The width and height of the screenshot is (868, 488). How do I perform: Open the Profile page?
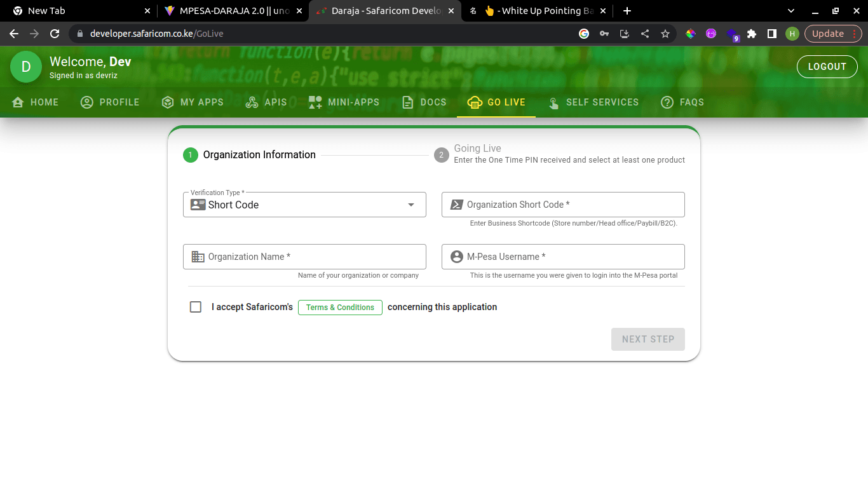tap(110, 102)
